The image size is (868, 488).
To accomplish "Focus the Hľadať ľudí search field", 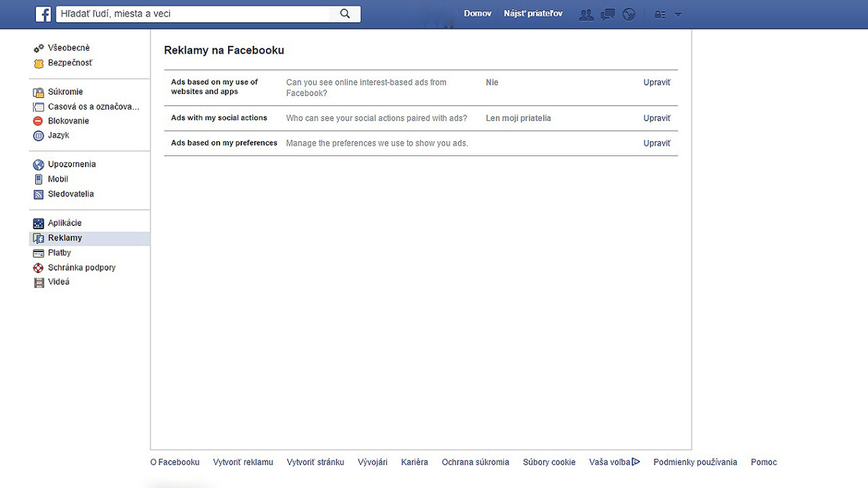I will 193,14.
